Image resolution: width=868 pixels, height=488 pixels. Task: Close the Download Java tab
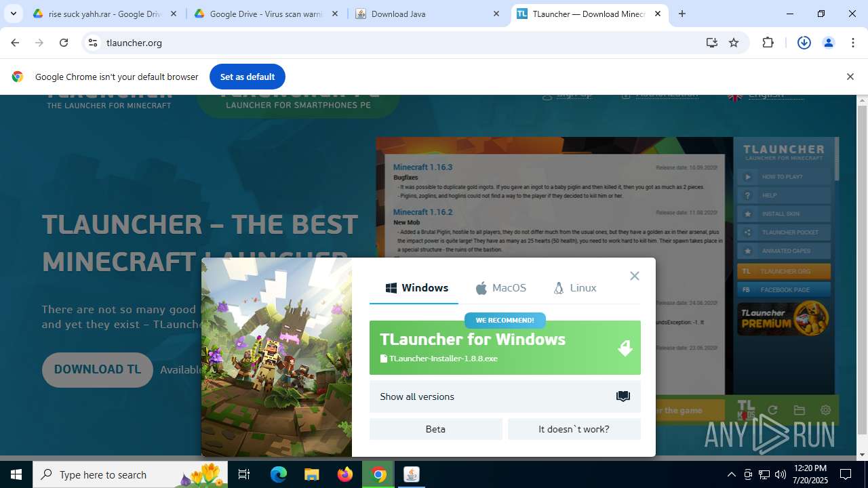coord(496,14)
